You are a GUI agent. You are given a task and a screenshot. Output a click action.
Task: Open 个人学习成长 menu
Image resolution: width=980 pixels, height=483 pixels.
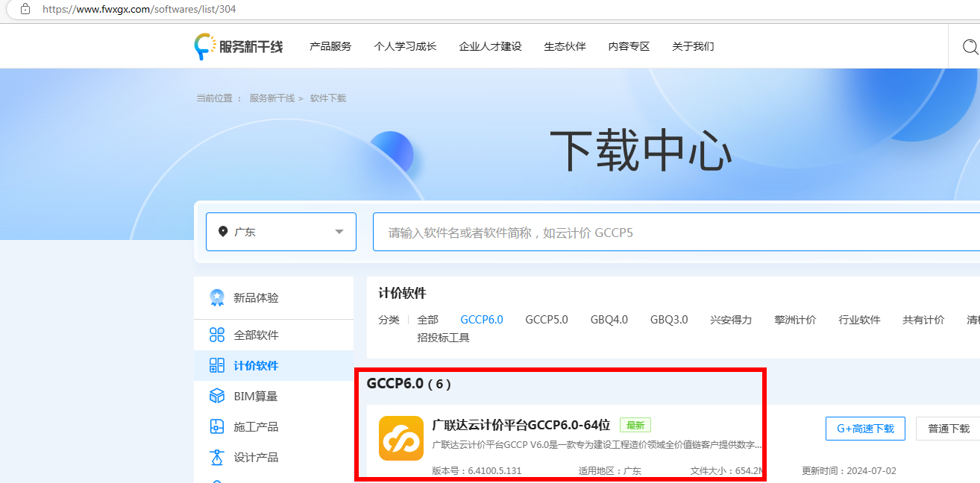tap(405, 46)
